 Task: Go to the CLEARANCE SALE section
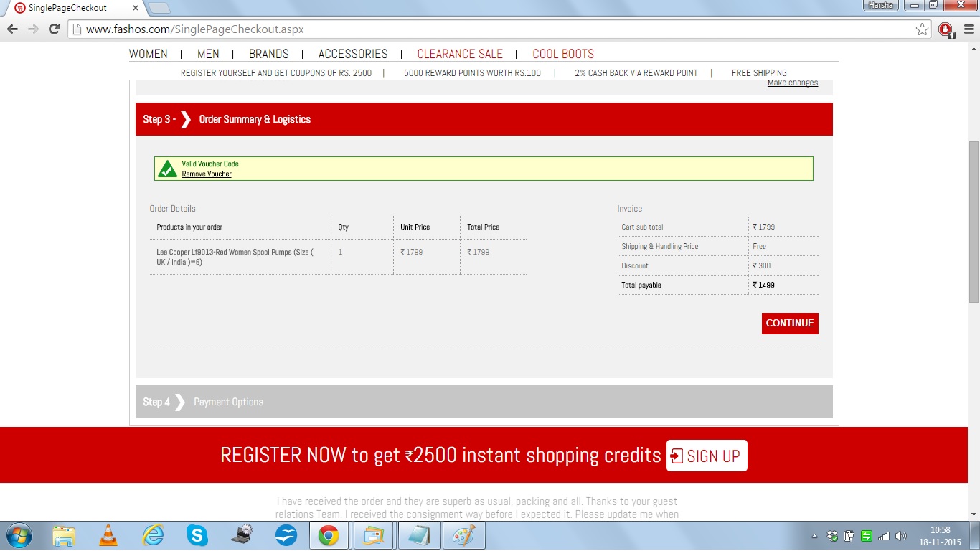[x=460, y=54]
